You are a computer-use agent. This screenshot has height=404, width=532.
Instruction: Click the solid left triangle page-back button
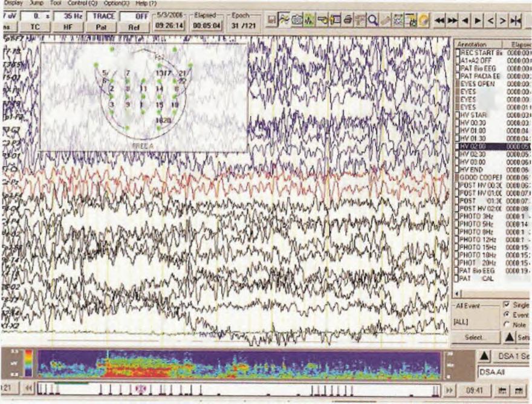click(x=465, y=21)
